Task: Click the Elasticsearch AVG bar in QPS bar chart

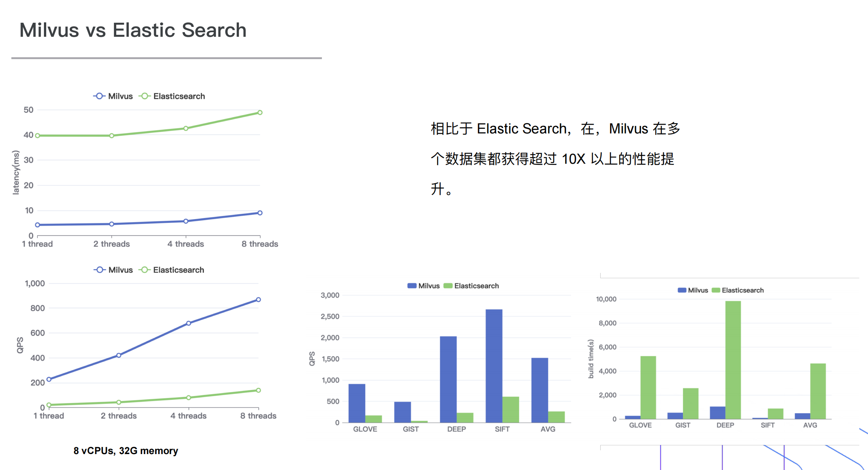Action: (x=556, y=417)
